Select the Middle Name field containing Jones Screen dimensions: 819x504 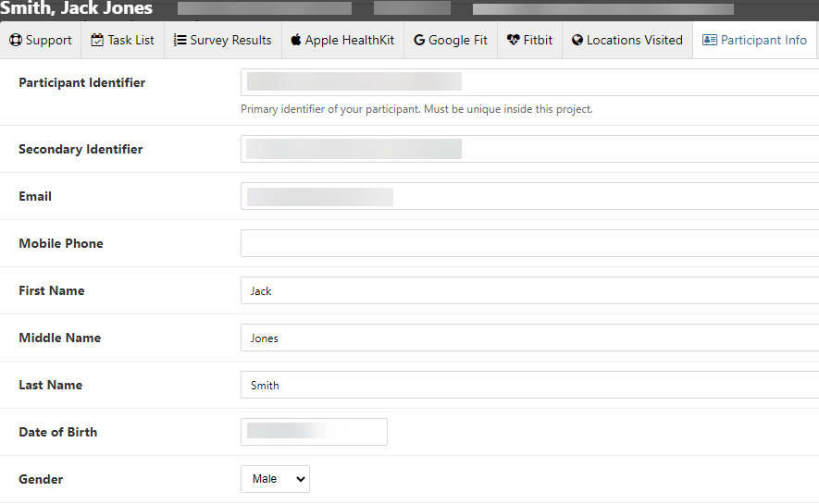click(x=529, y=338)
